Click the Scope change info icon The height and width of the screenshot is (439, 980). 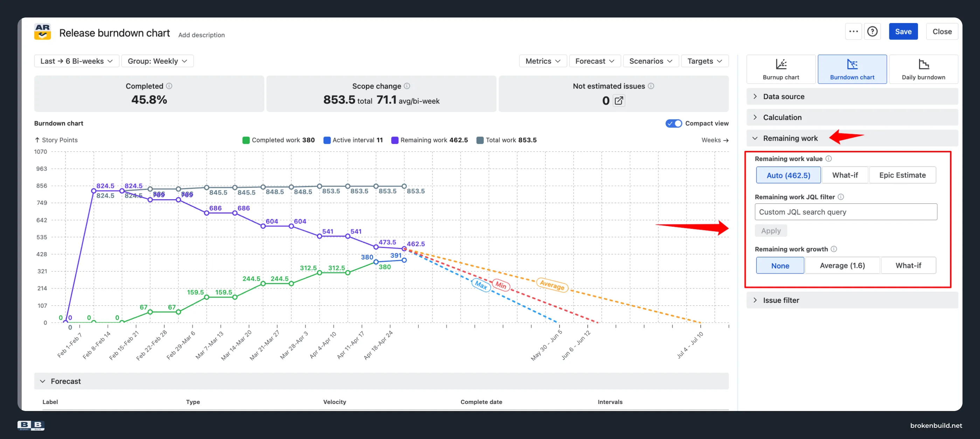tap(407, 86)
